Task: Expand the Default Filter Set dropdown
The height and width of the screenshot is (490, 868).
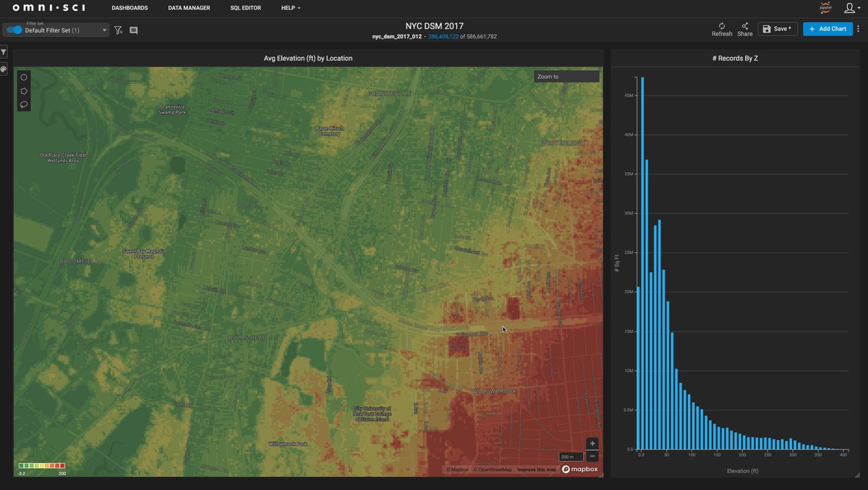Action: (x=104, y=30)
